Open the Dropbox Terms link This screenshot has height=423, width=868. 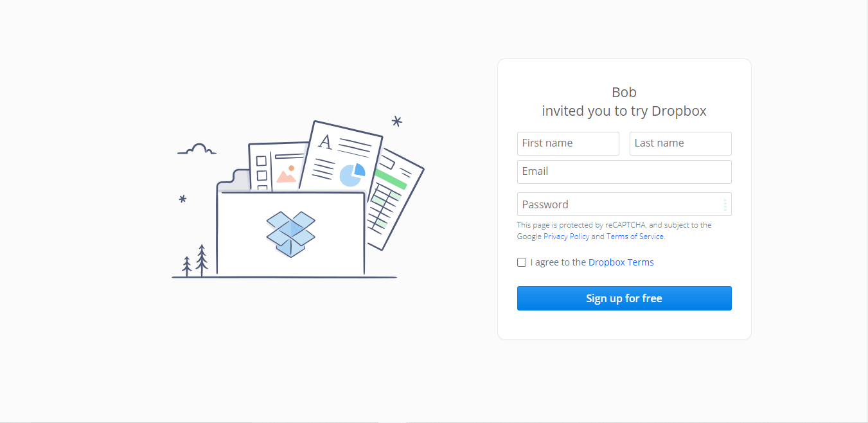pyautogui.click(x=621, y=262)
